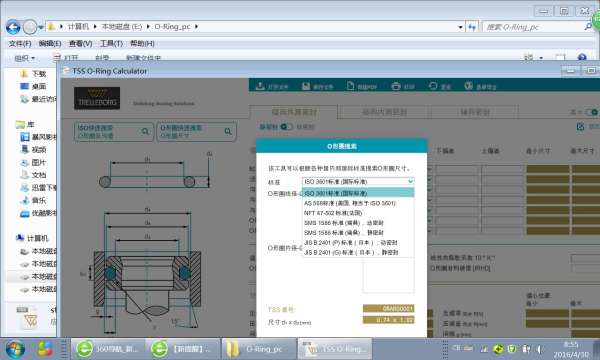The height and width of the screenshot is (360, 600).
Task: Select JIS B 2401 (P) Japan option
Action: coord(358,243)
